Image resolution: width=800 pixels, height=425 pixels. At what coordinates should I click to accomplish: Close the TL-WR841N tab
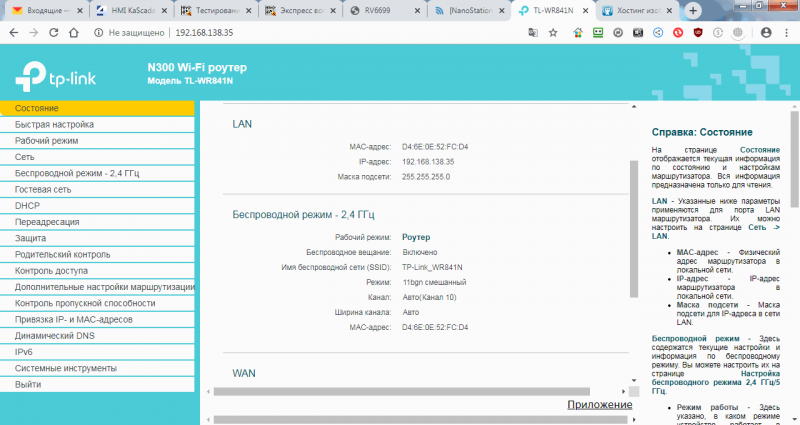[585, 11]
